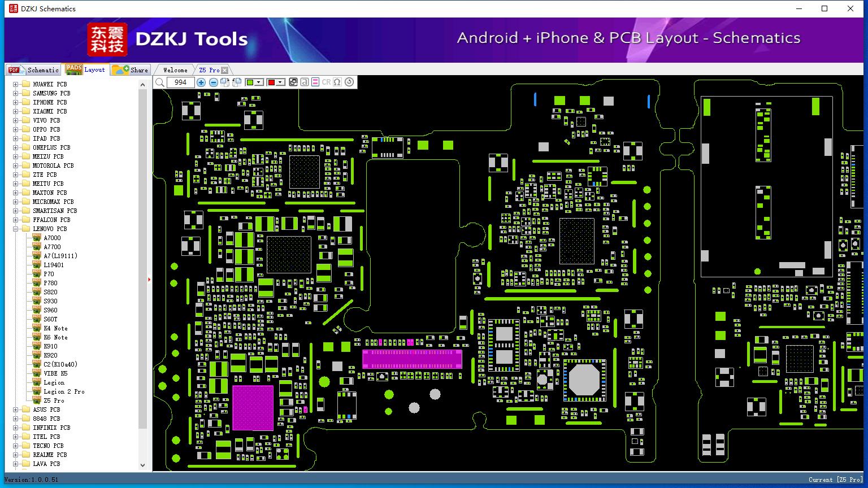Expand the HUAWEI PCB folder

pyautogui.click(x=16, y=84)
